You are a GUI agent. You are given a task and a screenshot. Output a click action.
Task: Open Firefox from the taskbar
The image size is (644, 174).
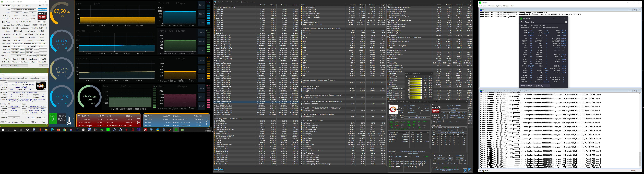(58, 130)
